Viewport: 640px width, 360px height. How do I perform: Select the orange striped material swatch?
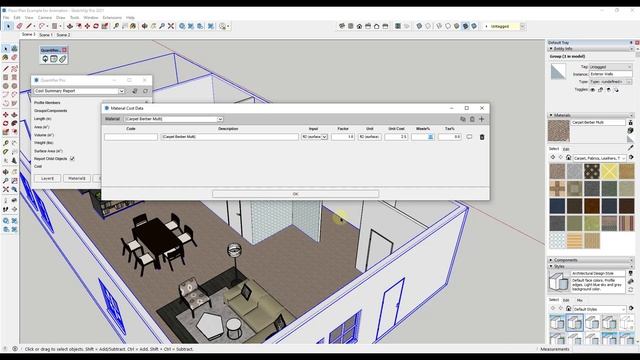tap(574, 240)
